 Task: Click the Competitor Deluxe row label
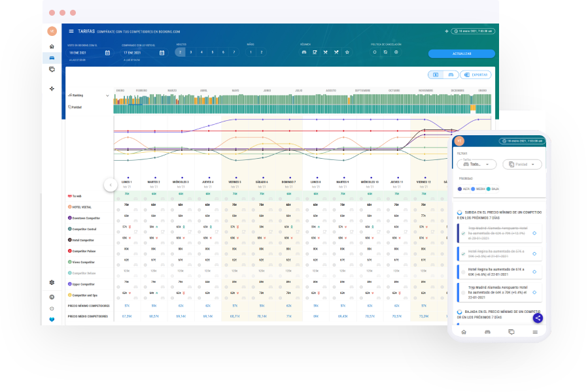(x=84, y=273)
